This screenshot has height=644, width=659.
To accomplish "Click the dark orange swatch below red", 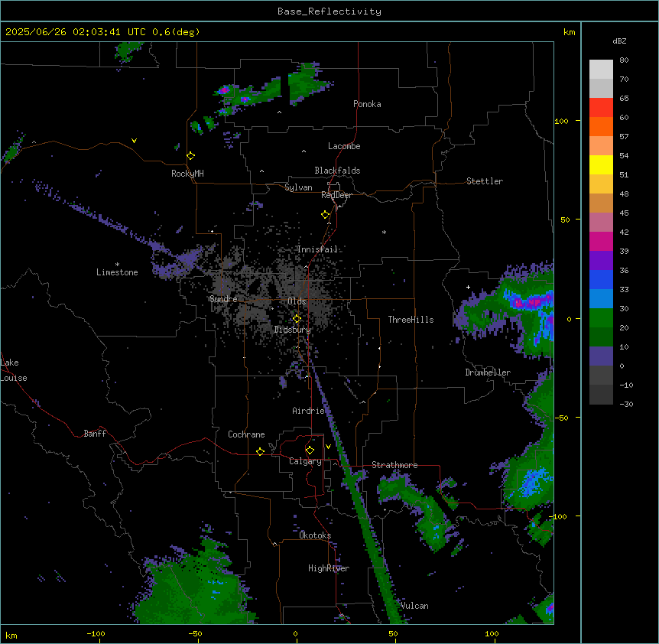I will [x=601, y=126].
